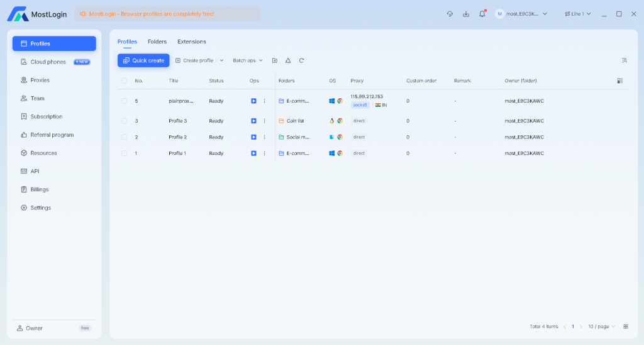Expand the Batch ops dropdown
Viewport: 644px width, 345px height.
248,60
